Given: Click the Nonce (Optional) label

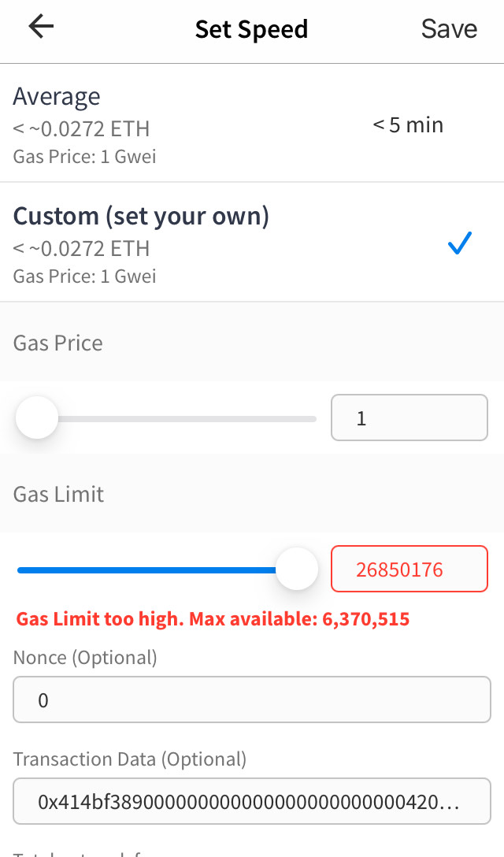Looking at the screenshot, I should click(84, 657).
